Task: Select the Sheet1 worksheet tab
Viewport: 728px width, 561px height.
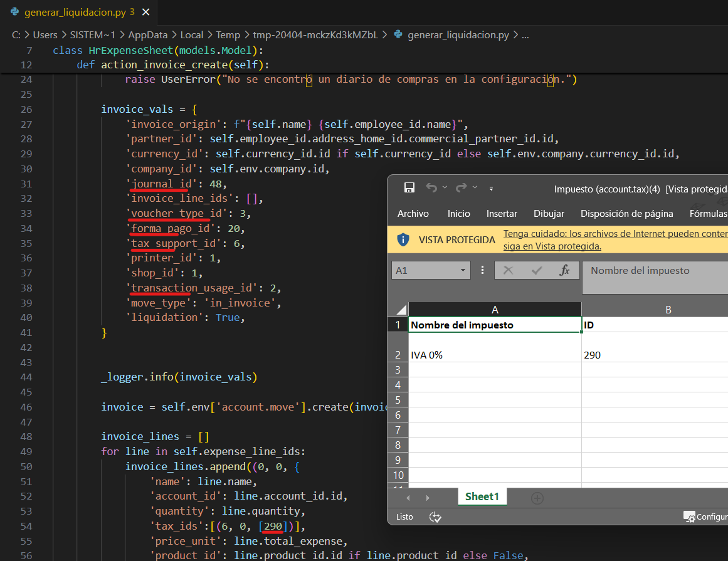Action: tap(482, 497)
